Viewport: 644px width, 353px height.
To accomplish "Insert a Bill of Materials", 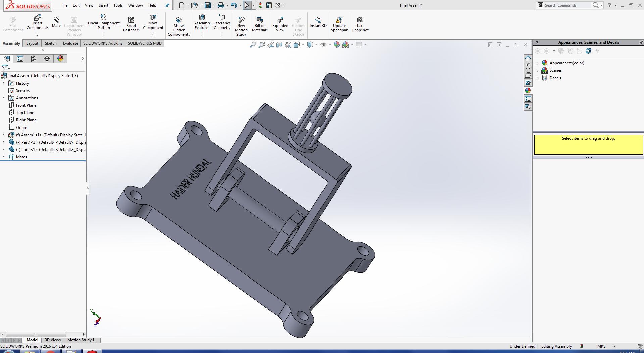I will tap(260, 24).
